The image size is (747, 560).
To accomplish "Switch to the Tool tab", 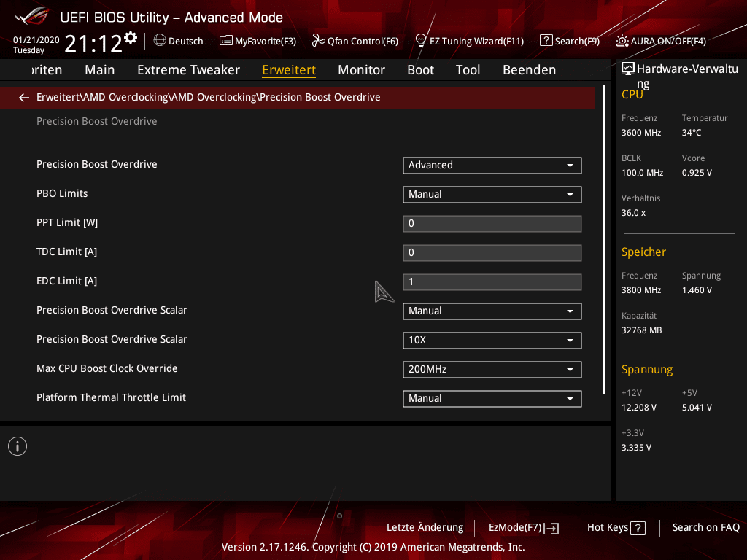I will click(468, 70).
